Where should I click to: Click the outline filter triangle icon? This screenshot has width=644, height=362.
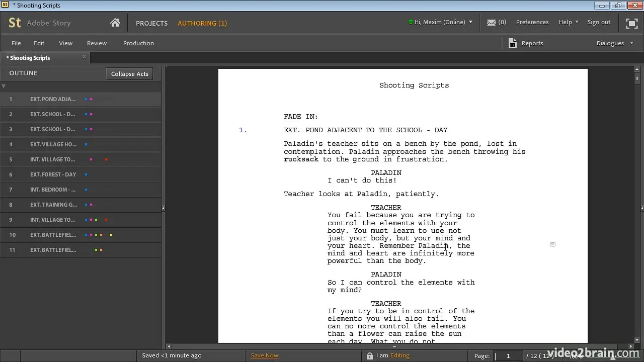click(4, 86)
